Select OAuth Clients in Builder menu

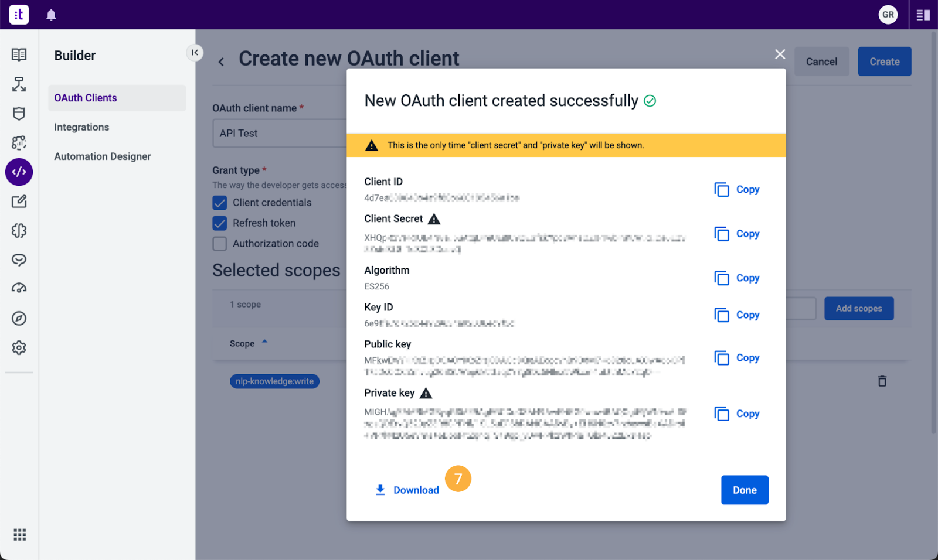[x=86, y=98]
